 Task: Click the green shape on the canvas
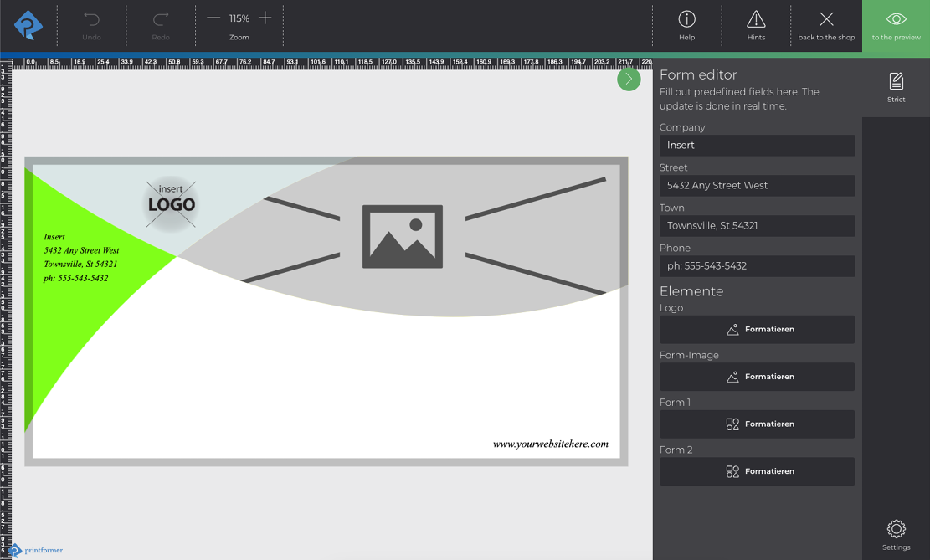(x=67, y=335)
